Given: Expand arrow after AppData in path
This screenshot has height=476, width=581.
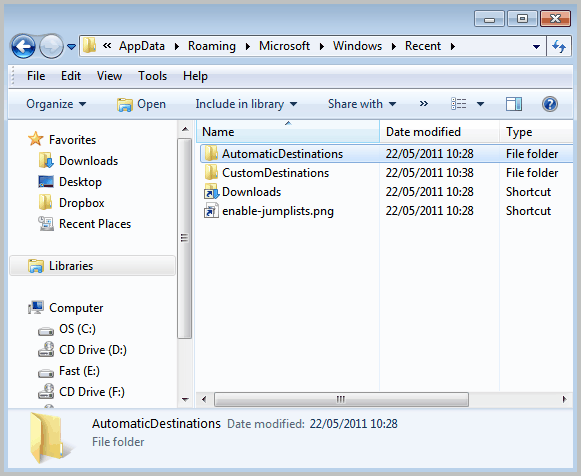Looking at the screenshot, I should point(176,46).
